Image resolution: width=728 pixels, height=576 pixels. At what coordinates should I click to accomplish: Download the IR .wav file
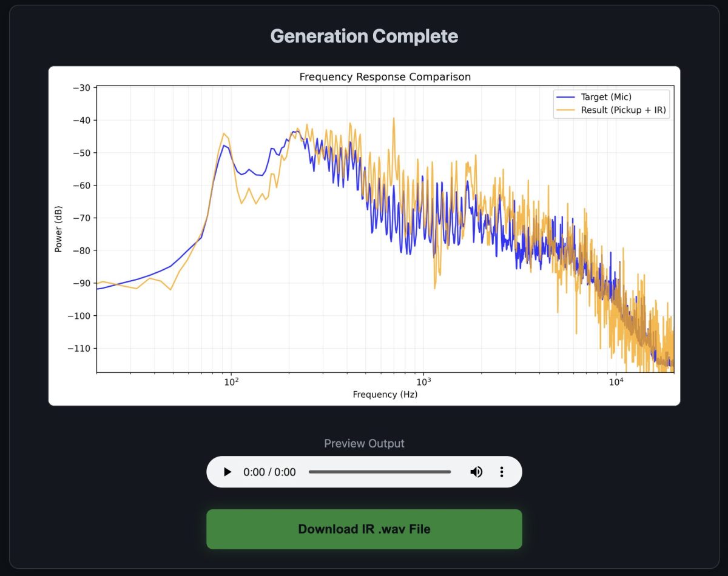tap(364, 529)
